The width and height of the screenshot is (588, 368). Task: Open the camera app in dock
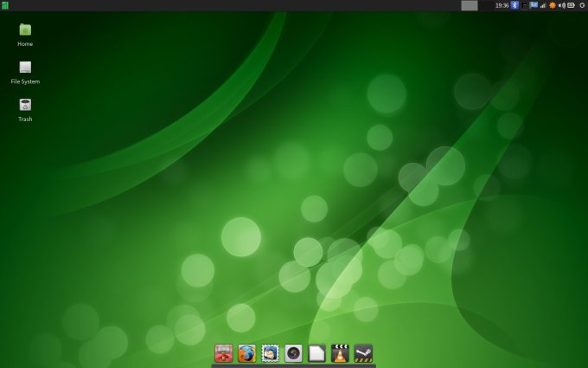point(294,353)
